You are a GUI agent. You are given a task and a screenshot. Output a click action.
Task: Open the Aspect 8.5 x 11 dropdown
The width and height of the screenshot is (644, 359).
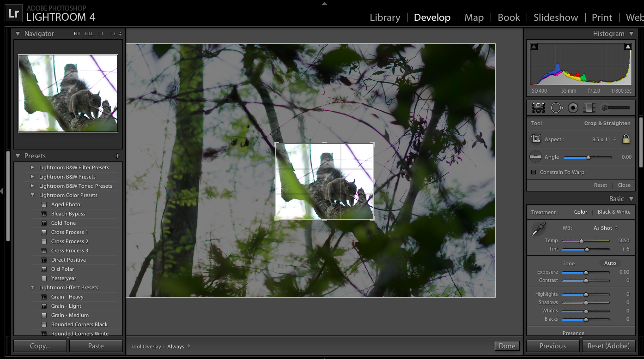tap(604, 139)
